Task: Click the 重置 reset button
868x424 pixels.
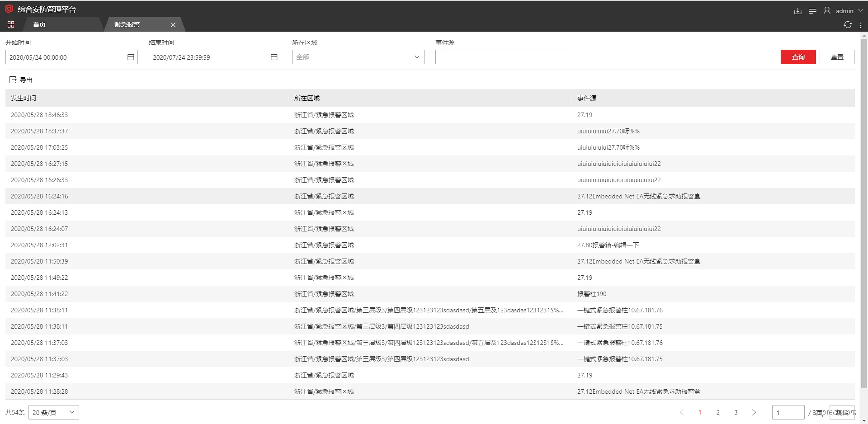Action: coord(837,57)
